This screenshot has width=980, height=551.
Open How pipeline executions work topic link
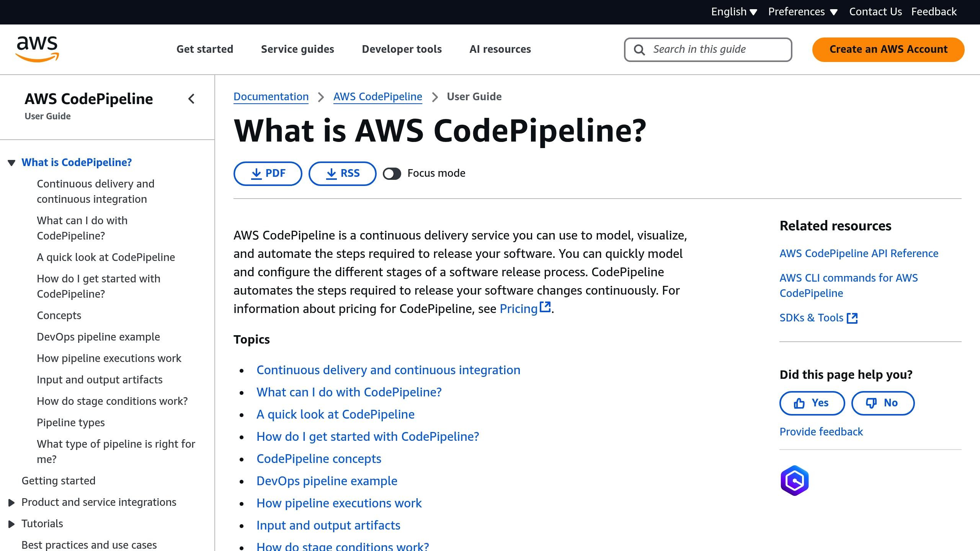tap(339, 504)
